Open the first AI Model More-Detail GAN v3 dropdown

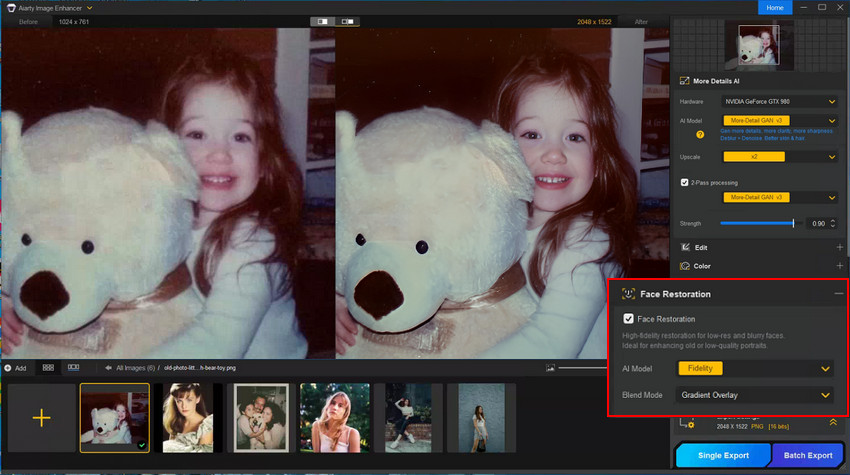pos(779,120)
